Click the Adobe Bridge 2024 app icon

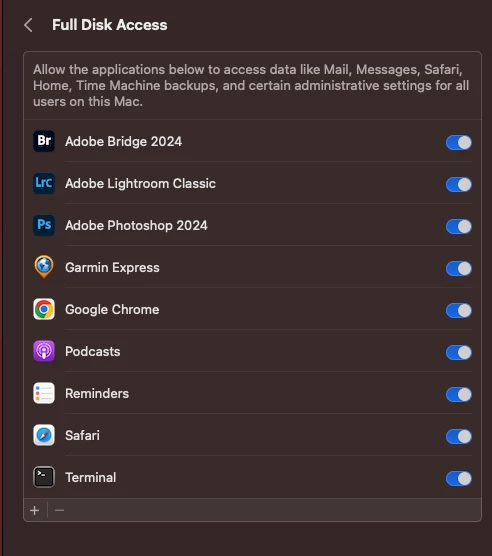click(x=44, y=141)
